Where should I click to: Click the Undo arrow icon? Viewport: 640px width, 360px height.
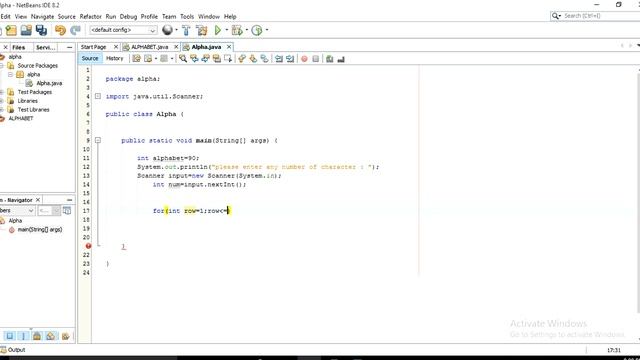click(x=60, y=30)
